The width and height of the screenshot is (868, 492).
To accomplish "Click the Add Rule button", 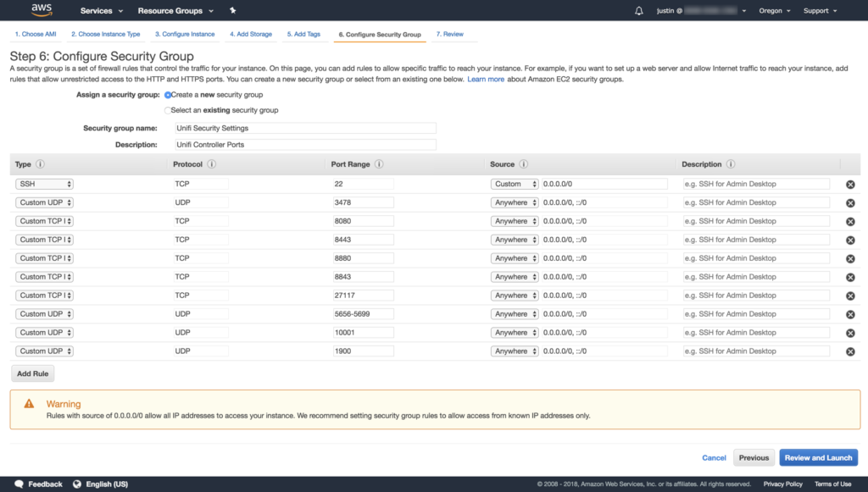I will pos(33,373).
